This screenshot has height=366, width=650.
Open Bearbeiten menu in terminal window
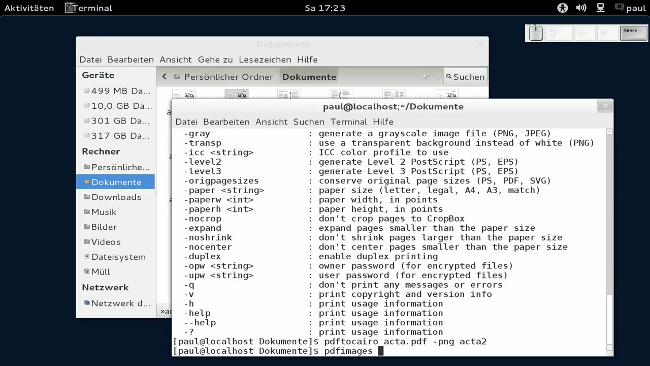(x=226, y=122)
